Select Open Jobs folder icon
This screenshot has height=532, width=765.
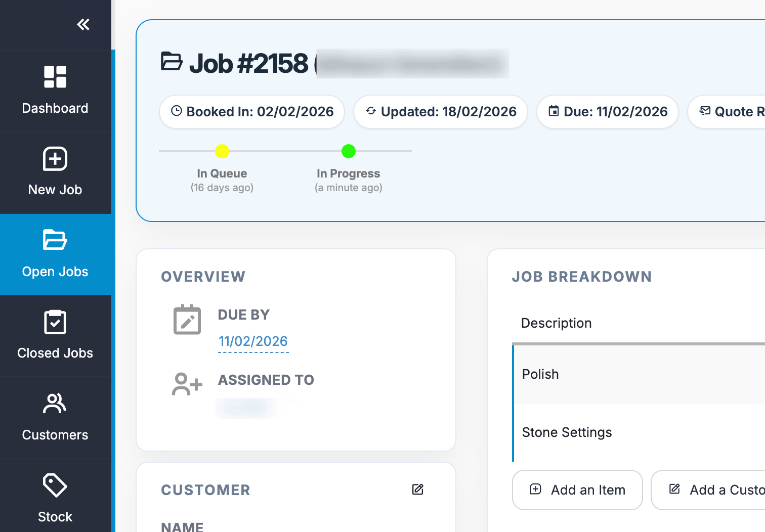(x=55, y=240)
